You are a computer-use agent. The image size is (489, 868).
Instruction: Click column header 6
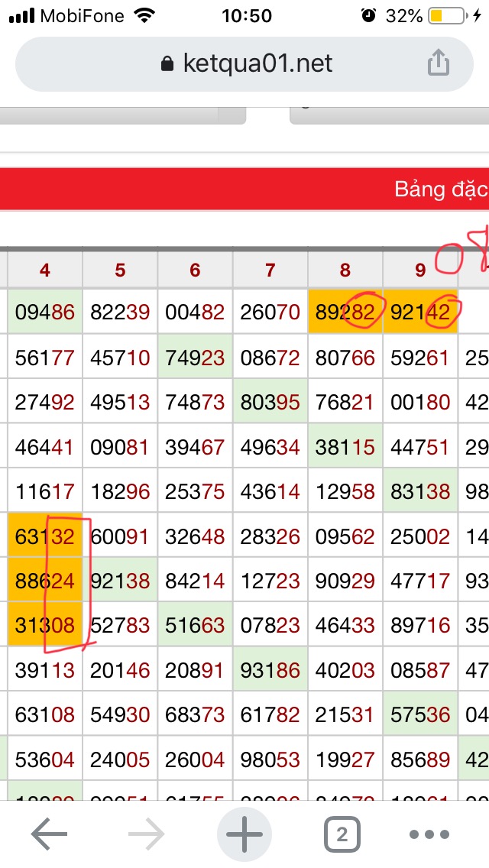195,270
